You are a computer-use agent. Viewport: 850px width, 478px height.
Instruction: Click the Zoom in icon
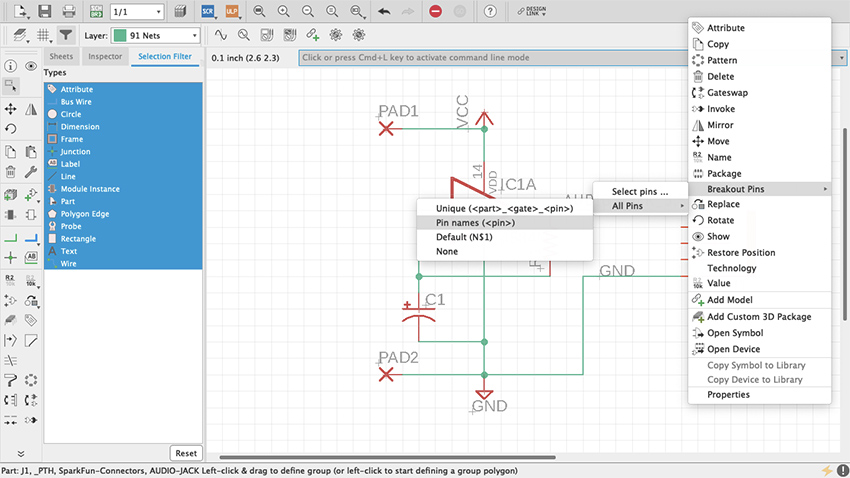(x=284, y=11)
